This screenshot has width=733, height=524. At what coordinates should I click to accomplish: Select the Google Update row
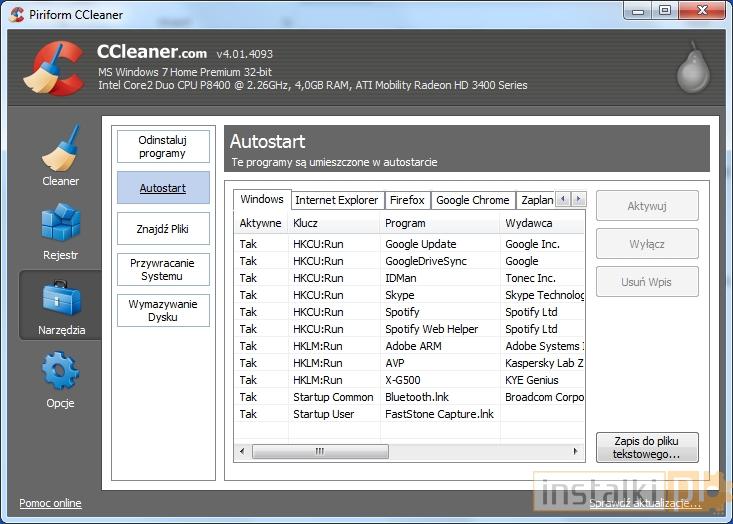point(409,244)
